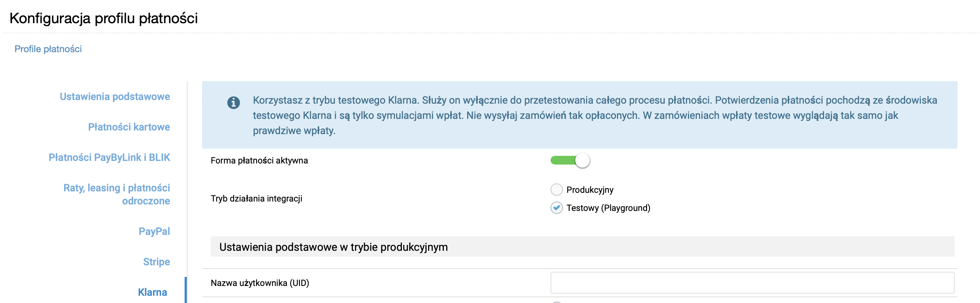Go to Płatności PayByLink i BLIK tab

coord(109,157)
